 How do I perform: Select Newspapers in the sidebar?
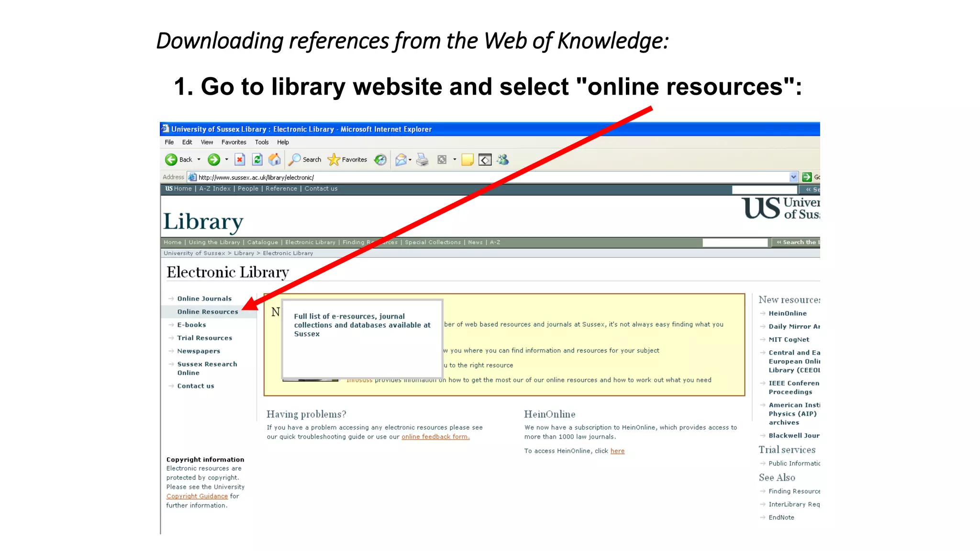point(199,351)
